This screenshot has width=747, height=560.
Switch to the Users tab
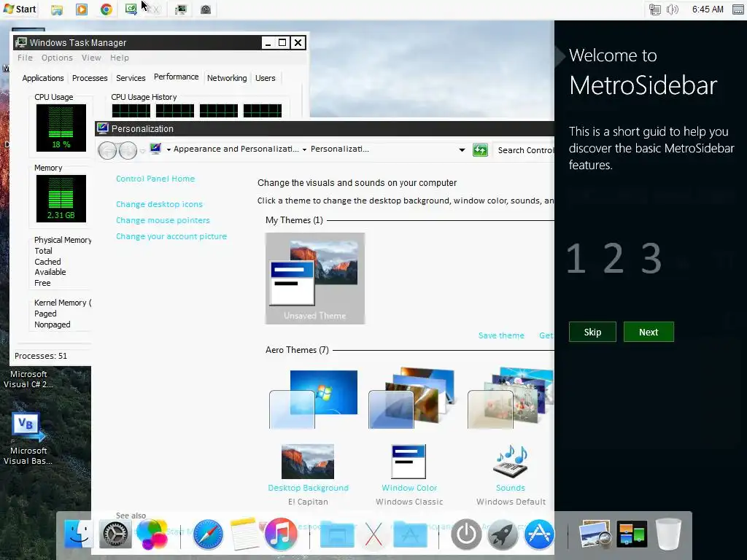[266, 78]
